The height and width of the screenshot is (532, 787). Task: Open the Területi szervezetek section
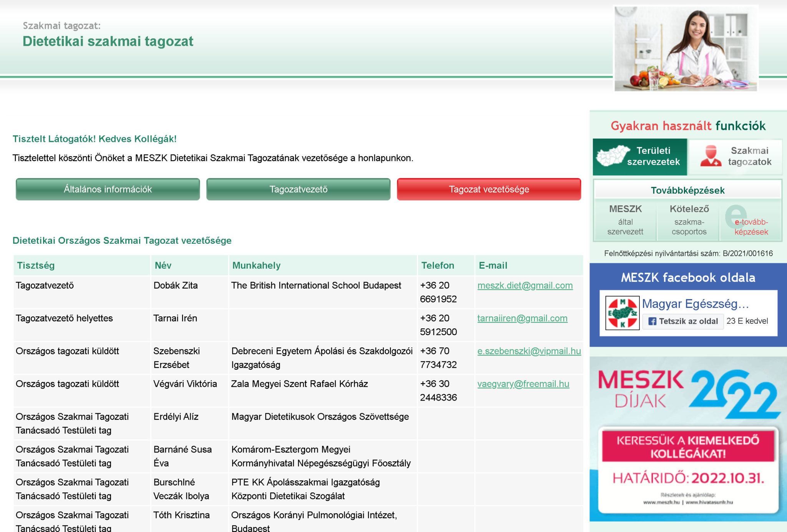653,156
